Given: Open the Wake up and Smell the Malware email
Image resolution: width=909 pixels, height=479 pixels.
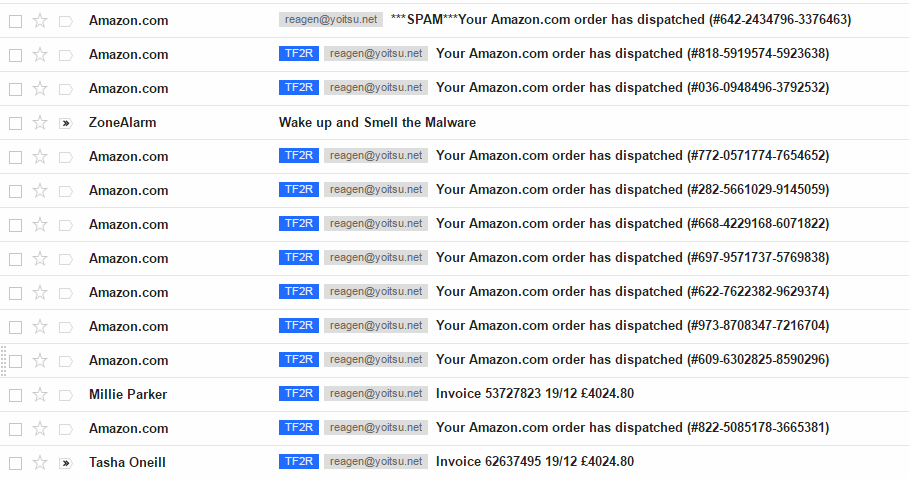Looking at the screenshot, I should pyautogui.click(x=377, y=122).
